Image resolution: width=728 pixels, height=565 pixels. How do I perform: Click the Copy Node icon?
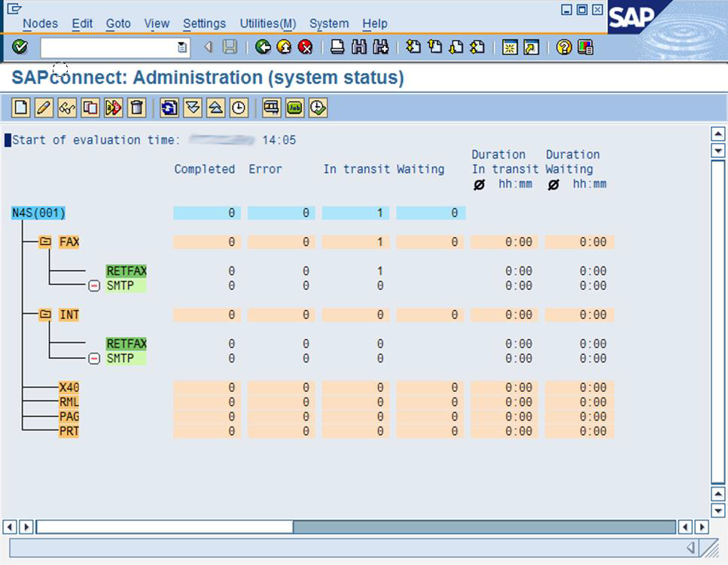(x=92, y=108)
